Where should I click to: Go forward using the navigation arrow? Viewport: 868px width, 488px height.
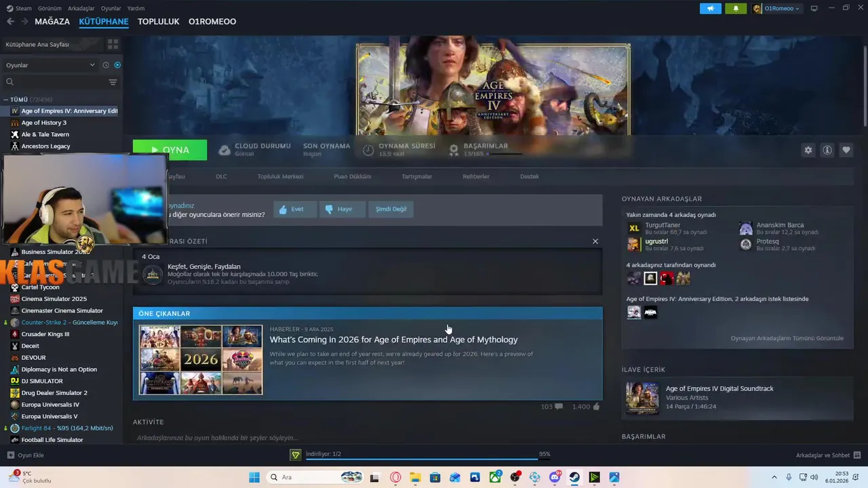[x=24, y=22]
